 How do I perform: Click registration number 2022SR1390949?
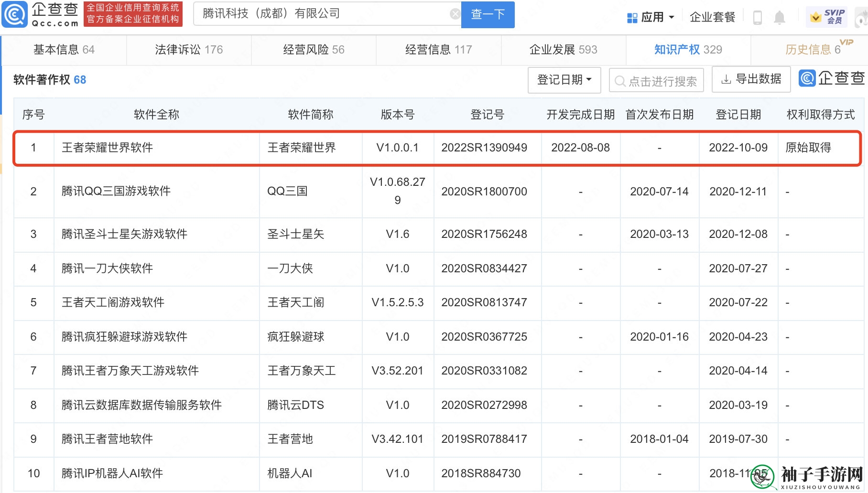coord(484,148)
